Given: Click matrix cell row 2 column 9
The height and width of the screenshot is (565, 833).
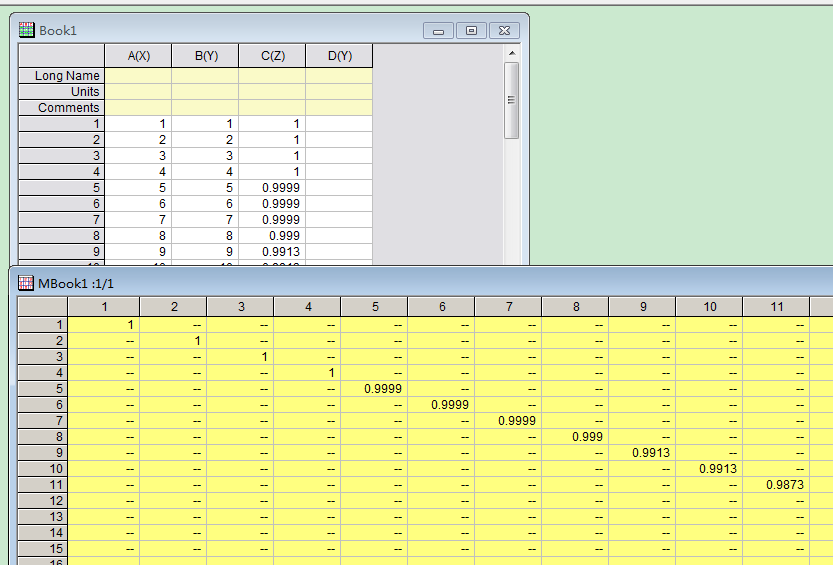Looking at the screenshot, I should click(x=642, y=340).
